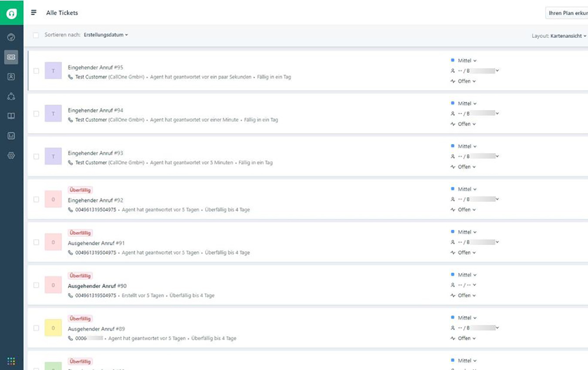The height and width of the screenshot is (370, 588).
Task: Click the Alle Tickets heading
Action: coord(61,13)
